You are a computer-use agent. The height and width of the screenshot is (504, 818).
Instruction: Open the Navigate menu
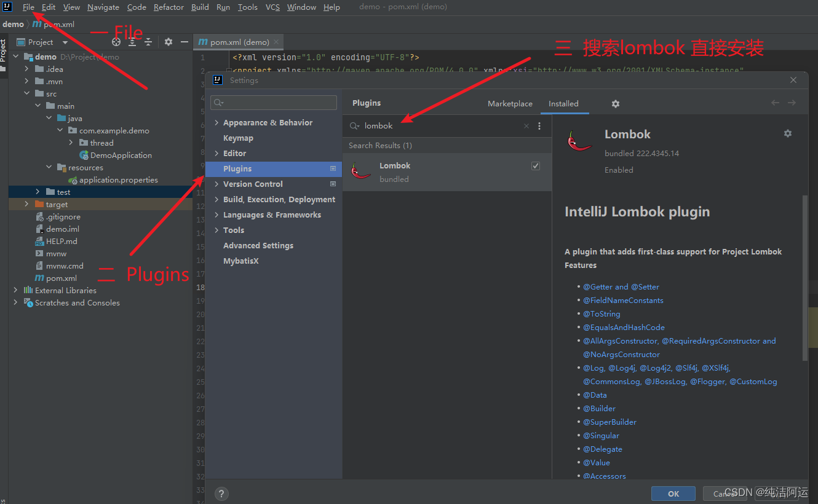tap(103, 7)
